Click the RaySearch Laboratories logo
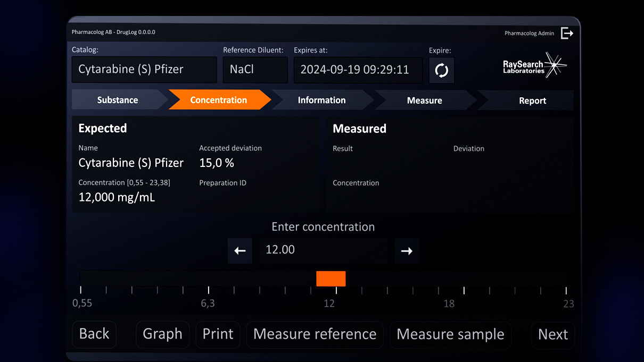The image size is (644, 362). (534, 66)
